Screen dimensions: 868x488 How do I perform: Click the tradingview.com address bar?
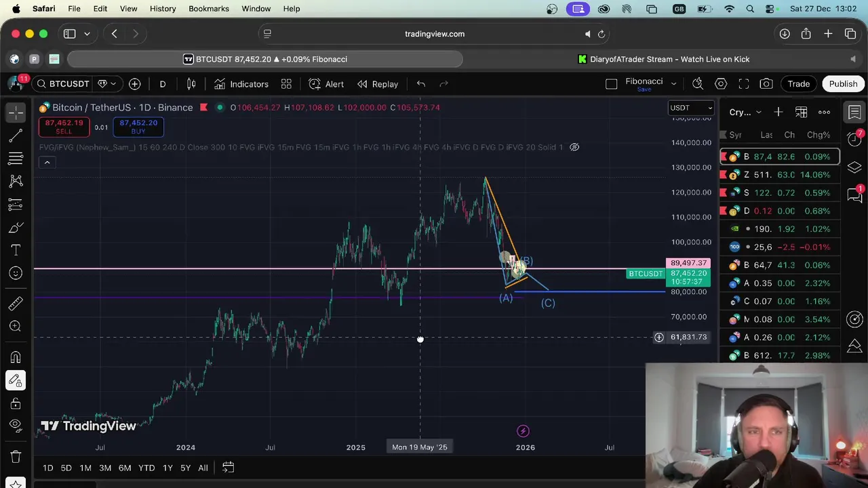434,34
